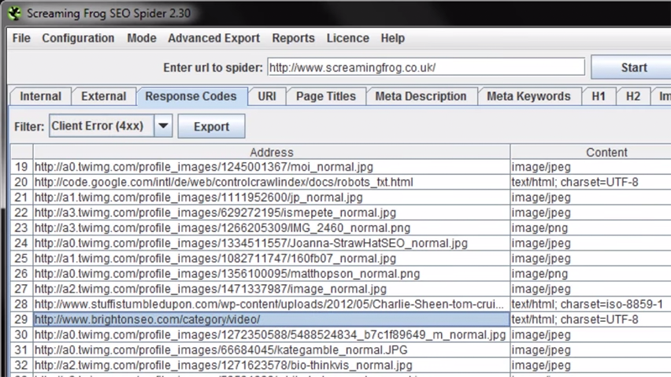Switch to the External tab

104,96
